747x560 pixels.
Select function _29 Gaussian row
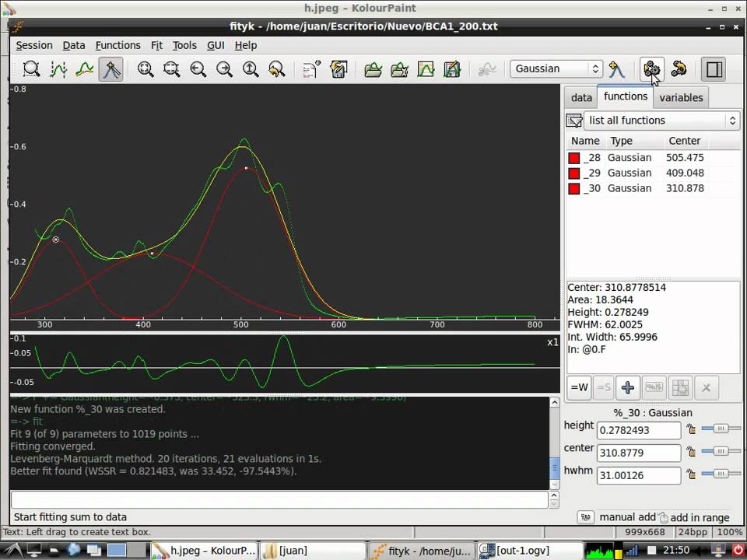point(653,173)
